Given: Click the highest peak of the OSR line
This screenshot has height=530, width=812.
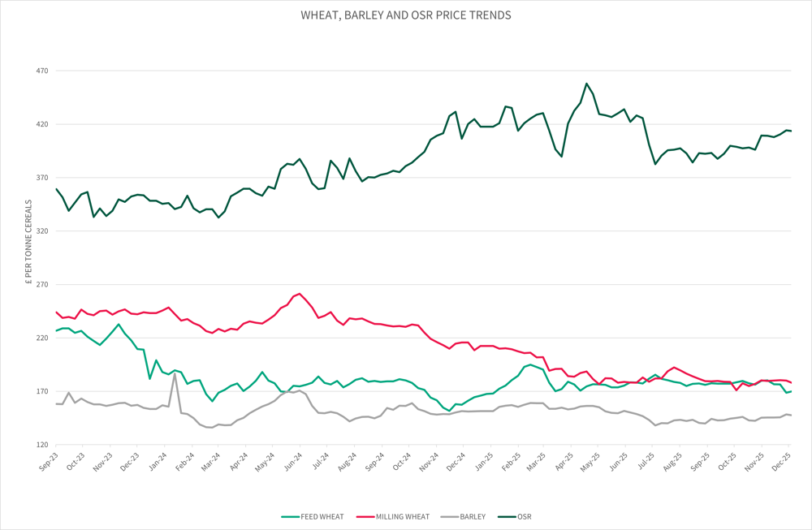Looking at the screenshot, I should tap(586, 84).
